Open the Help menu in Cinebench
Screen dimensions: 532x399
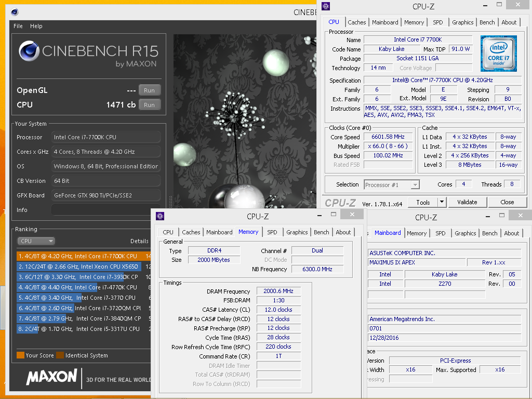36,26
